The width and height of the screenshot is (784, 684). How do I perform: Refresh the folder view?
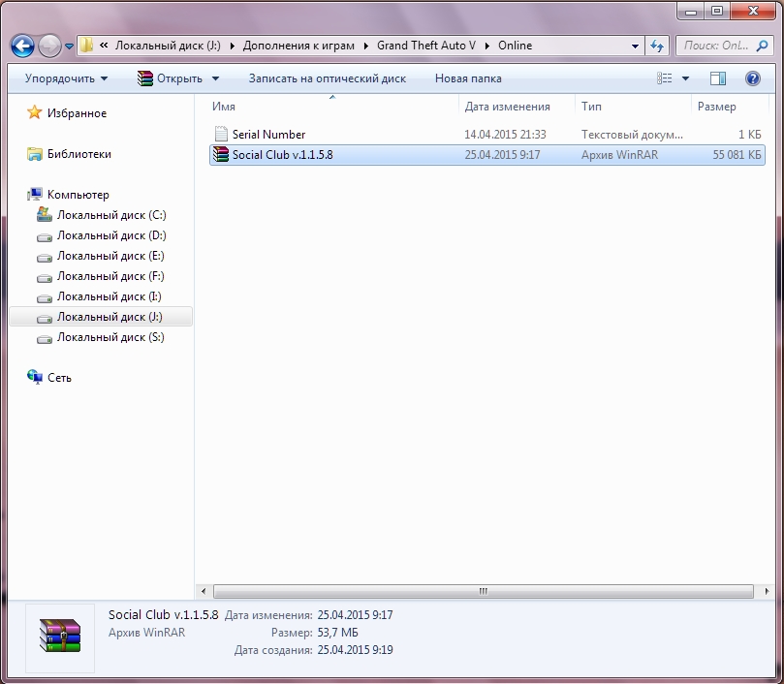click(657, 46)
